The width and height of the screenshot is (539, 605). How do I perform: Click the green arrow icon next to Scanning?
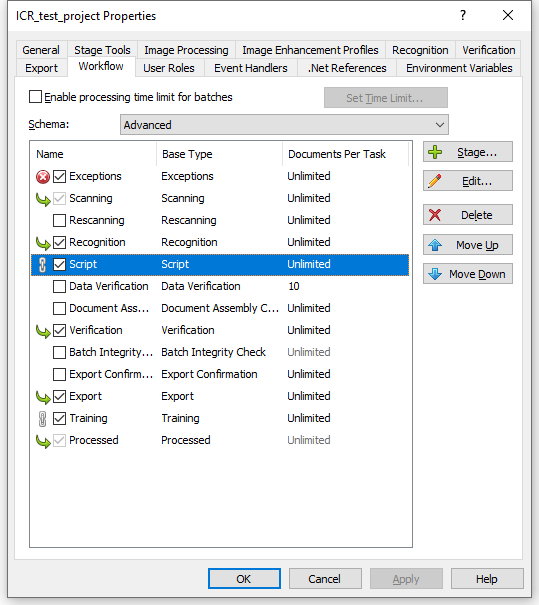click(x=43, y=199)
